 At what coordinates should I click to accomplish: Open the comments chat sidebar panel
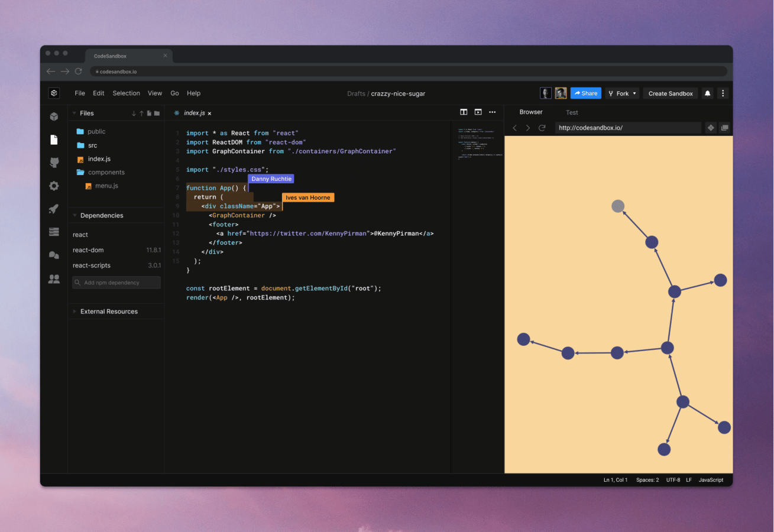54,255
